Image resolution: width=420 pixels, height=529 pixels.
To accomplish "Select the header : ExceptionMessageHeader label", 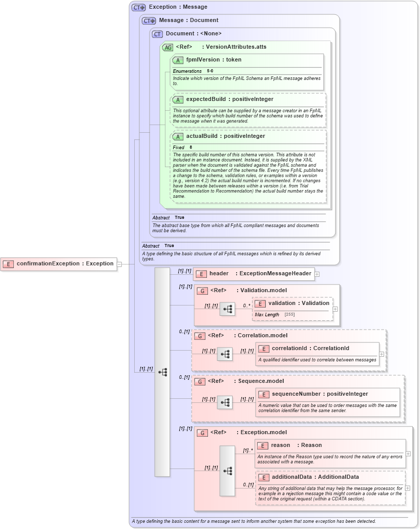I will pyautogui.click(x=260, y=273).
